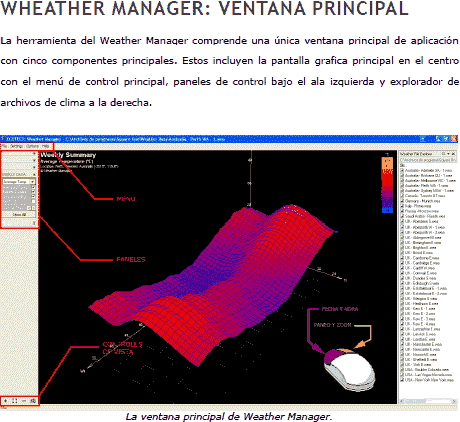Image resolution: width=460 pixels, height=422 pixels.
Task: Open the Options menu
Action: 32,146
